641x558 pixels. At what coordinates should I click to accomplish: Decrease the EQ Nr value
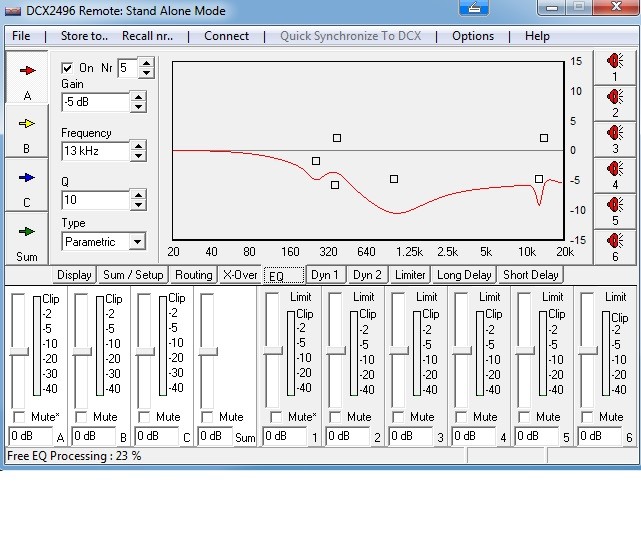(146, 73)
